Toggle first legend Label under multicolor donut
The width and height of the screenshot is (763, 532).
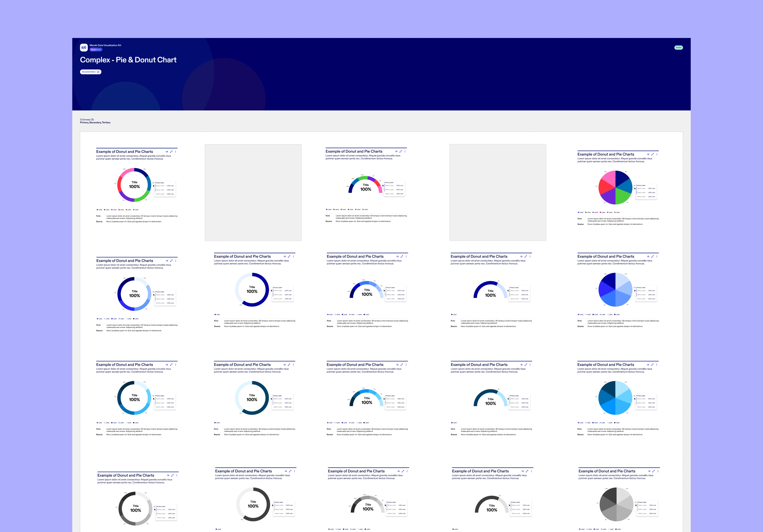pos(99,210)
